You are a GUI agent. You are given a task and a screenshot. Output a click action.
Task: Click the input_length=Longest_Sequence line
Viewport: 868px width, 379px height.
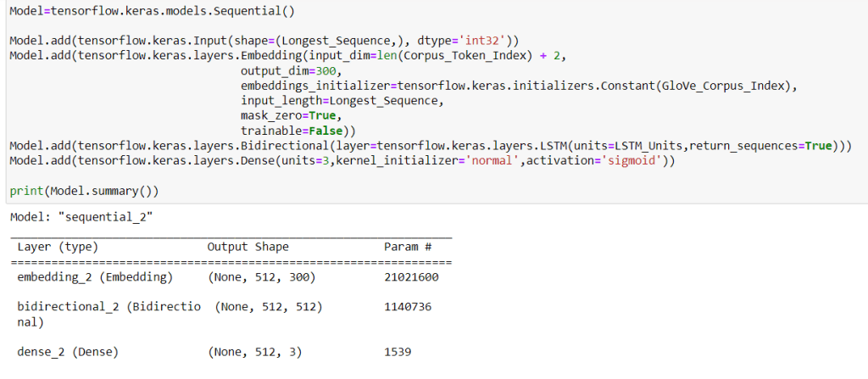[x=341, y=101]
